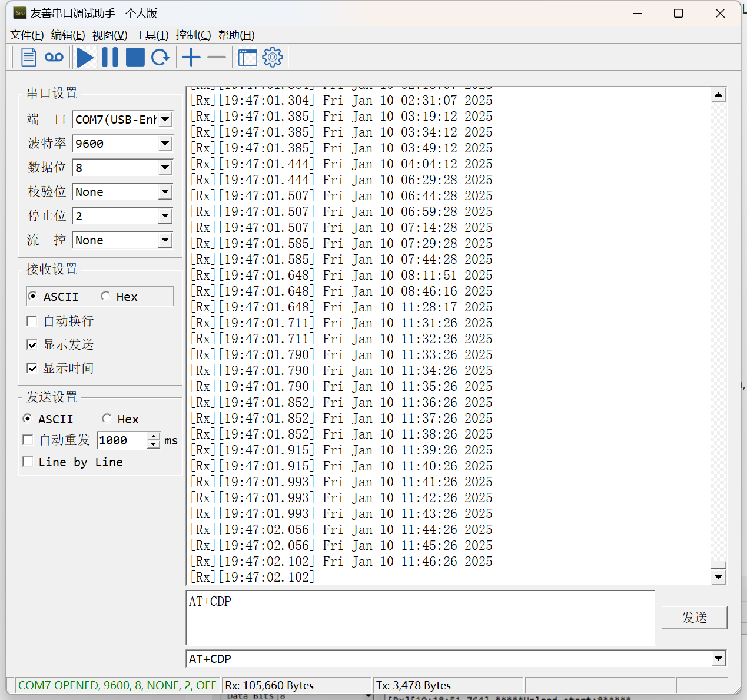Screen dimensions: 747x700
Task: Click log line with 11:28:17 2025
Action: tap(341, 307)
